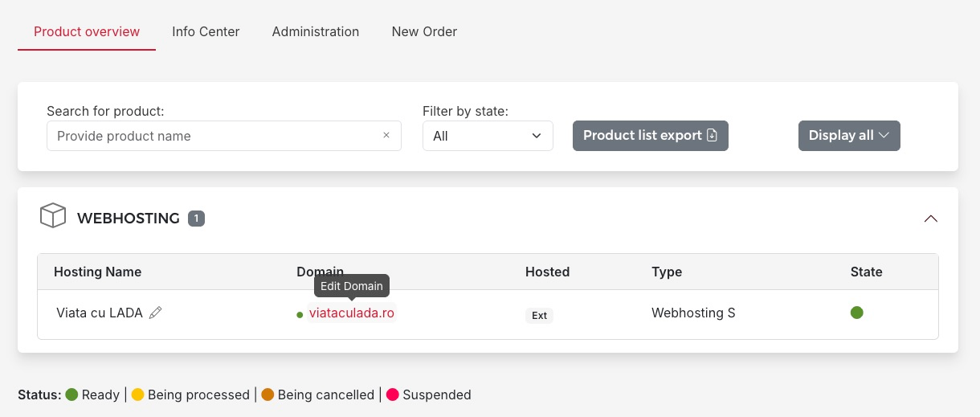Image resolution: width=980 pixels, height=417 pixels.
Task: Open the viataculada.ro domain link
Action: click(x=352, y=313)
